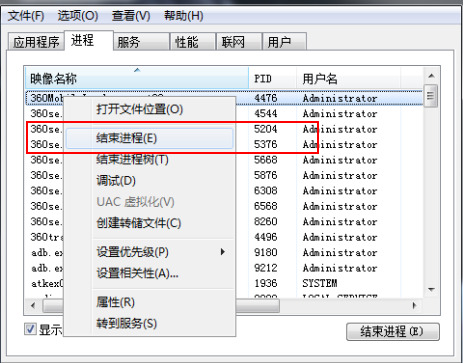Open the 文件(F) menu
This screenshot has width=463, height=363.
coord(26,16)
